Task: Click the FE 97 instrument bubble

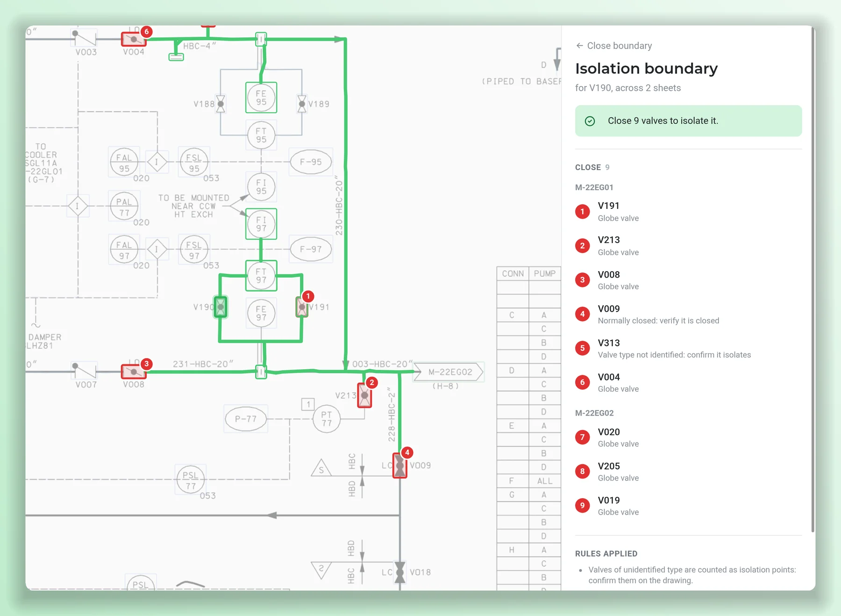Action: click(x=261, y=313)
